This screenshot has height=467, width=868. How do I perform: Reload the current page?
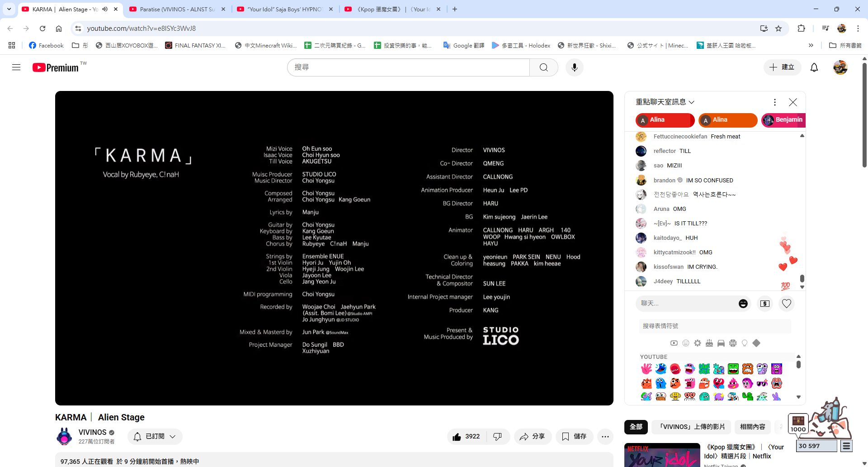pyautogui.click(x=42, y=29)
